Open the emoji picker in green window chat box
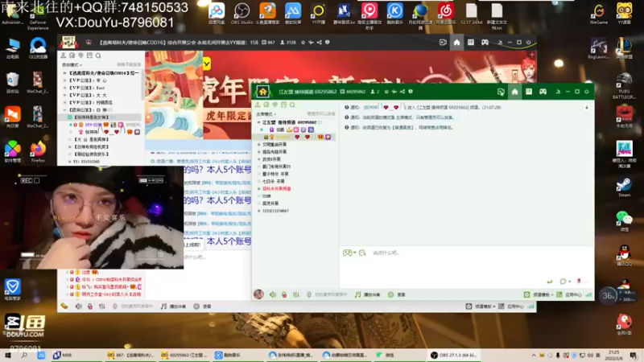 [362, 253]
